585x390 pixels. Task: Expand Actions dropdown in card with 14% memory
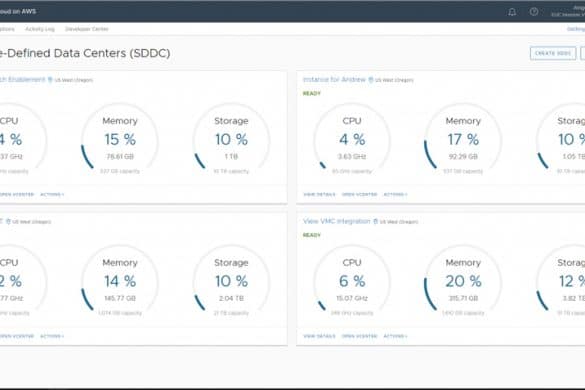coord(52,336)
